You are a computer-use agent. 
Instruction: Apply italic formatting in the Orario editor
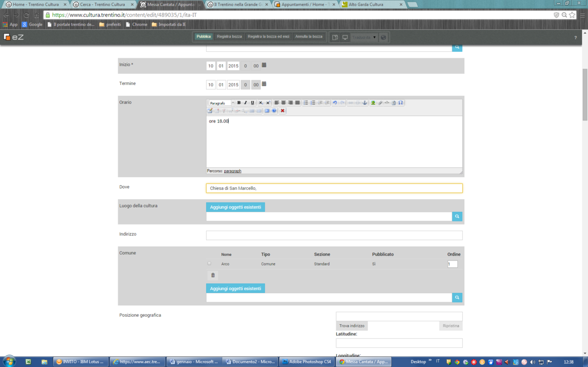(246, 103)
